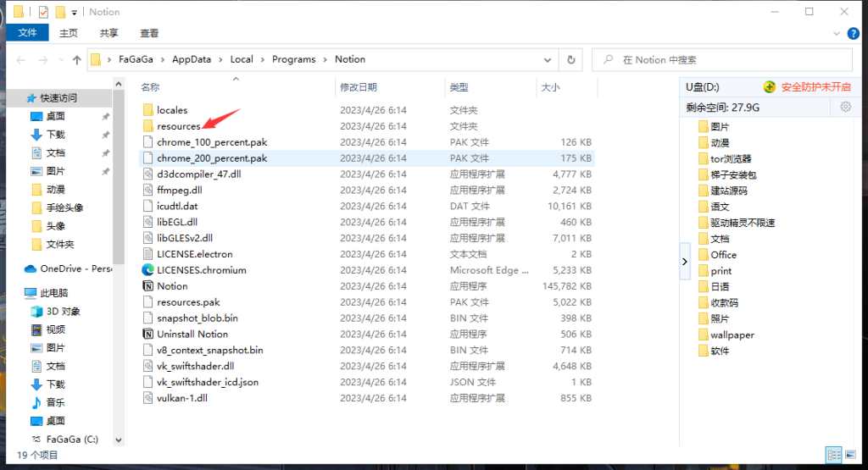Select snapshot_blob.bin file
This screenshot has width=868, height=470.
click(191, 318)
